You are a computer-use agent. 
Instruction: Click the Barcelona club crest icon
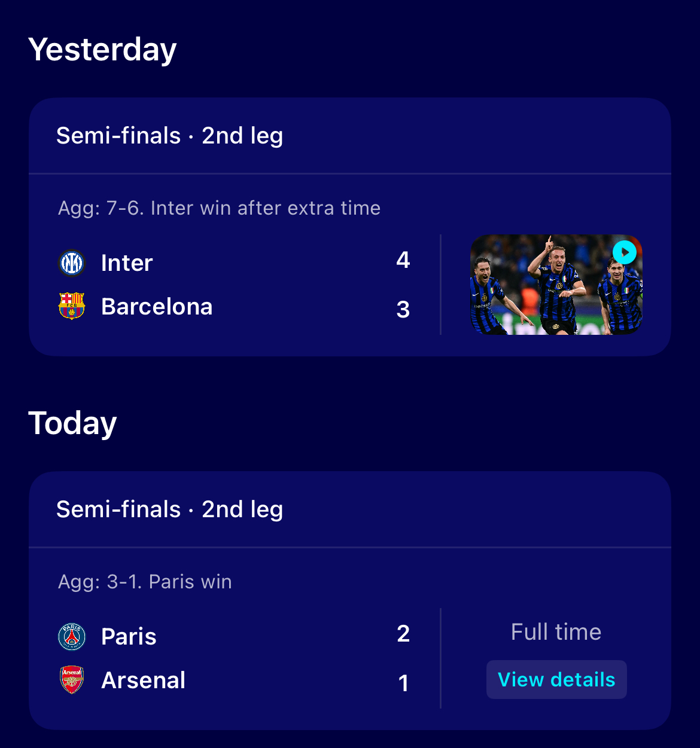72,306
